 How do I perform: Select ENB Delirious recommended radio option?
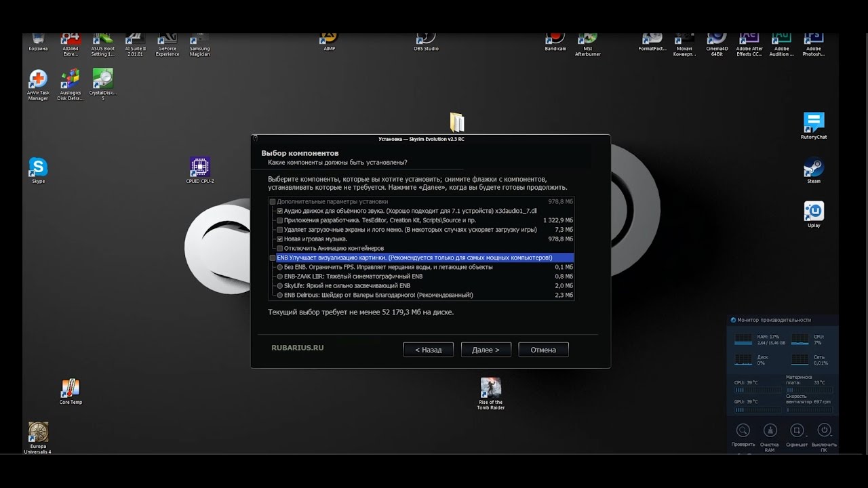pyautogui.click(x=280, y=295)
